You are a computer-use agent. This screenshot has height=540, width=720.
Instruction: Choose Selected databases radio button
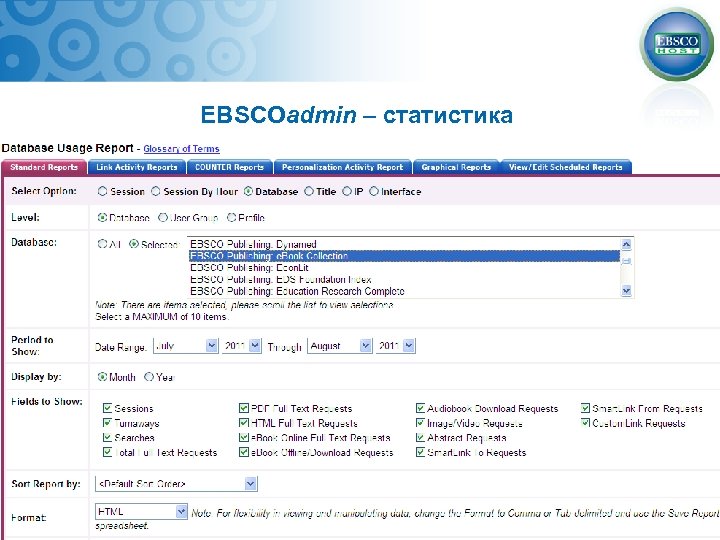pos(134,244)
